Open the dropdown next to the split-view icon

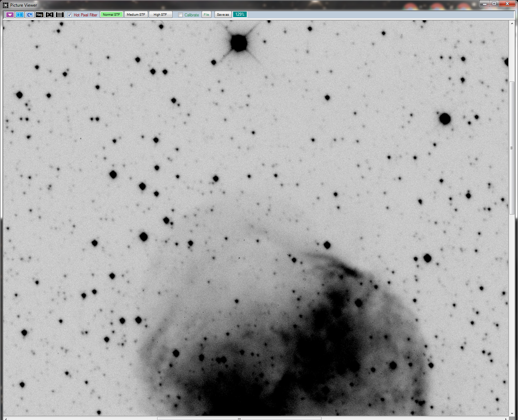[x=9, y=15]
